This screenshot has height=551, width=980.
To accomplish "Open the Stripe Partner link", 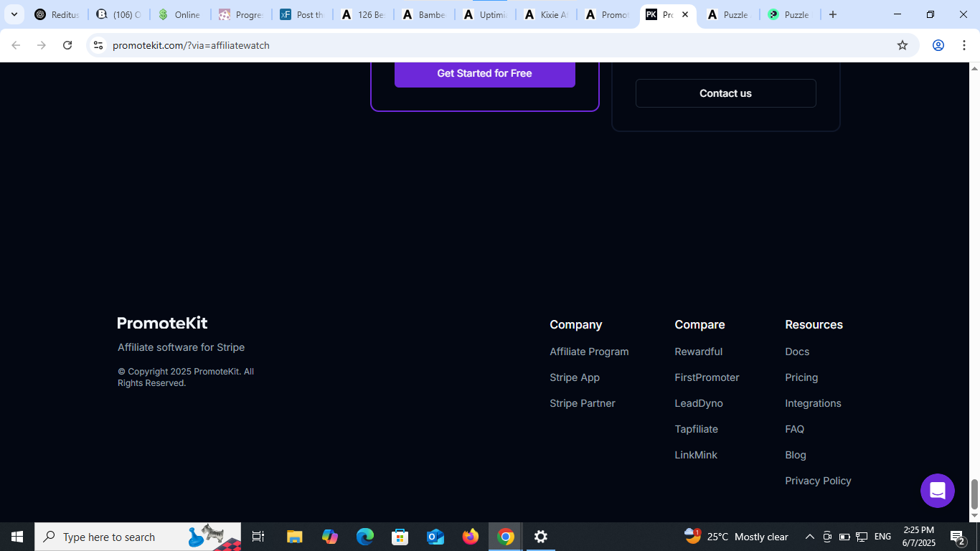I will pyautogui.click(x=583, y=403).
